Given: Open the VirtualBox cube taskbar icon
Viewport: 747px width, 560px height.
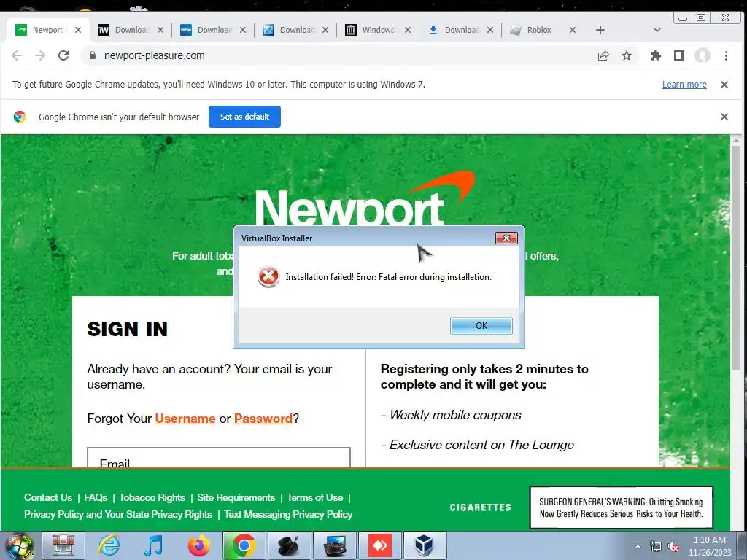Looking at the screenshot, I should (425, 545).
